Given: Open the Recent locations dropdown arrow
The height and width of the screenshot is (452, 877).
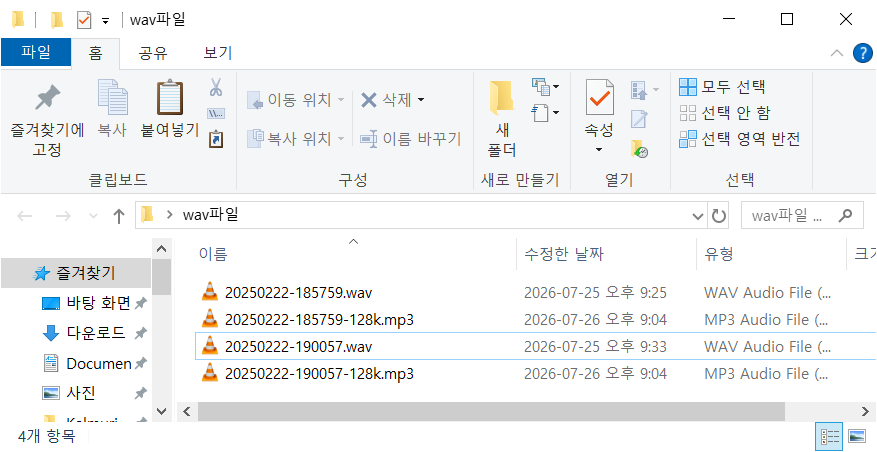Looking at the screenshot, I should tap(93, 216).
